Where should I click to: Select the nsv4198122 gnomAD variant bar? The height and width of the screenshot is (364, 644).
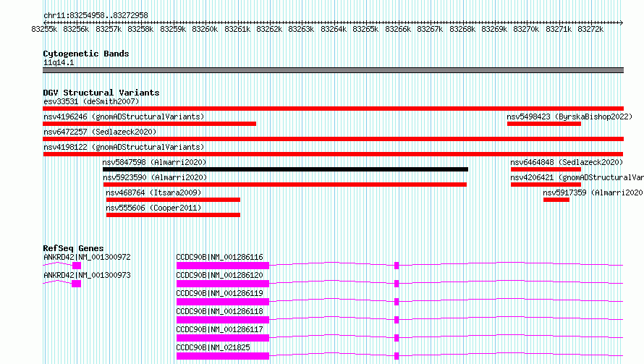(x=333, y=154)
